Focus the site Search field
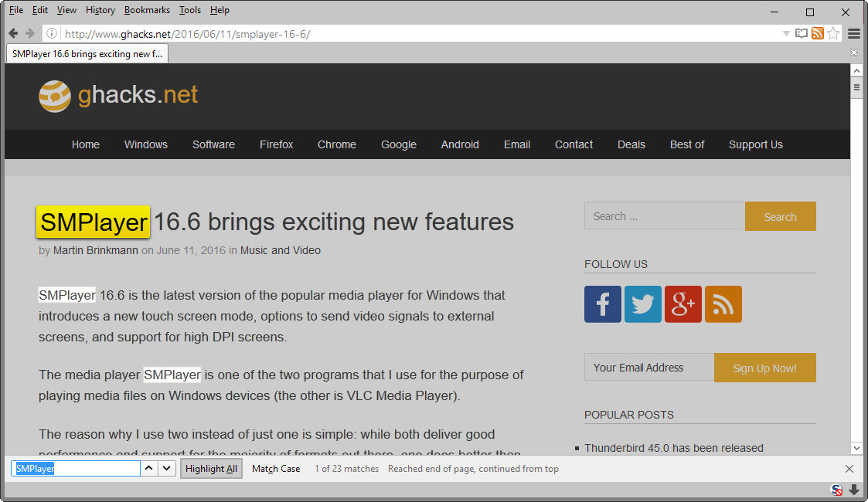 [664, 216]
